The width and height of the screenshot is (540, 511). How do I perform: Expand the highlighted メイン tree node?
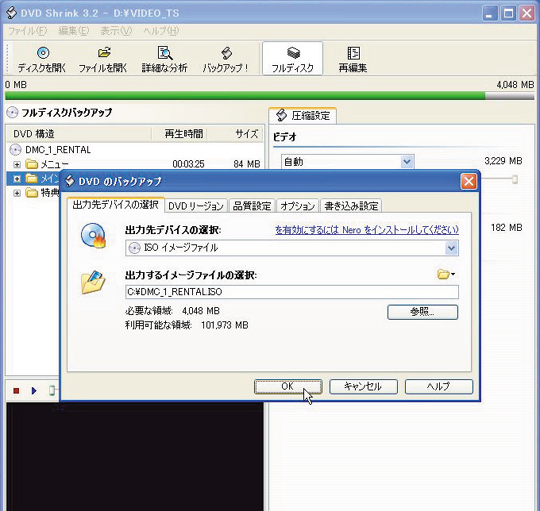coord(17,179)
